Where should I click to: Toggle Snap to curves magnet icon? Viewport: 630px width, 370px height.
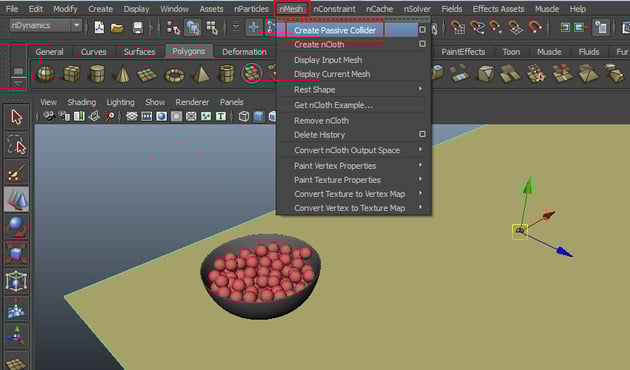[477, 27]
